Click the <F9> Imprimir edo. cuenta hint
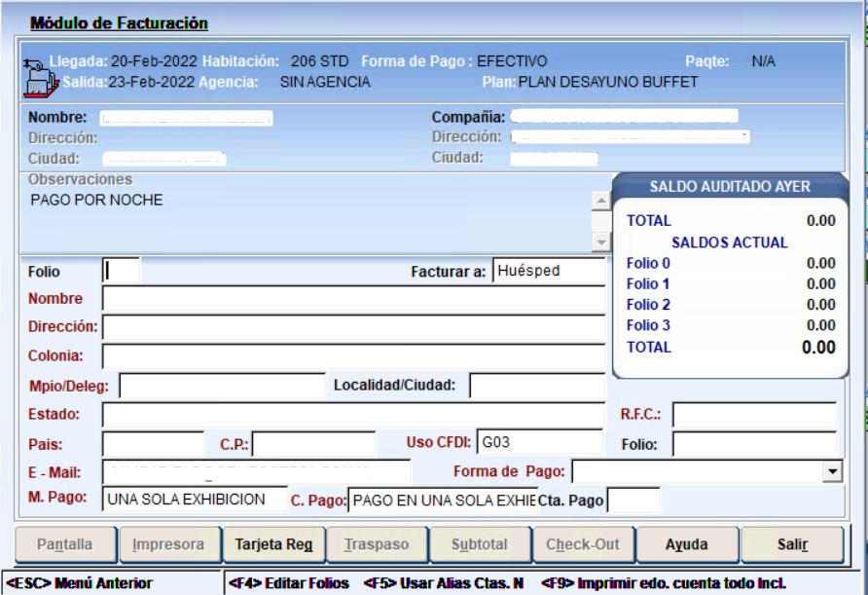Screen dimensions: 868x595 point(664,582)
